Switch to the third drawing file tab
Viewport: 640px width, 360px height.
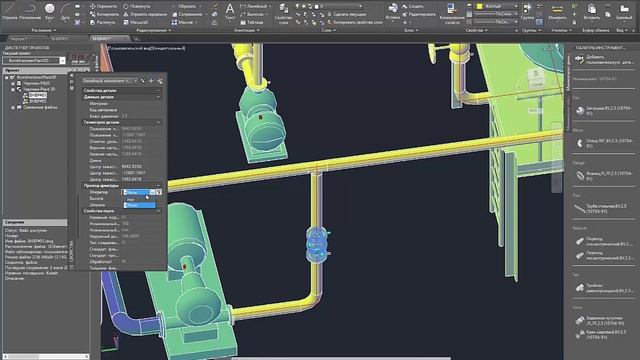pyautogui.click(x=109, y=38)
